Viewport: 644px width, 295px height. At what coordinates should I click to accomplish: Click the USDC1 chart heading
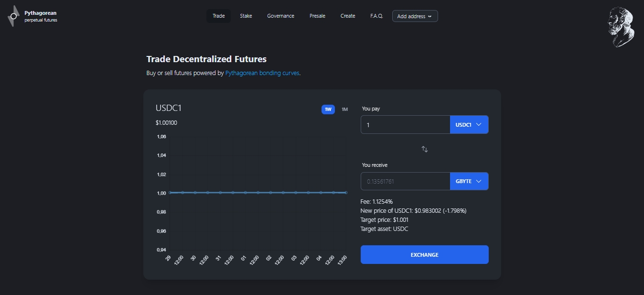click(169, 108)
